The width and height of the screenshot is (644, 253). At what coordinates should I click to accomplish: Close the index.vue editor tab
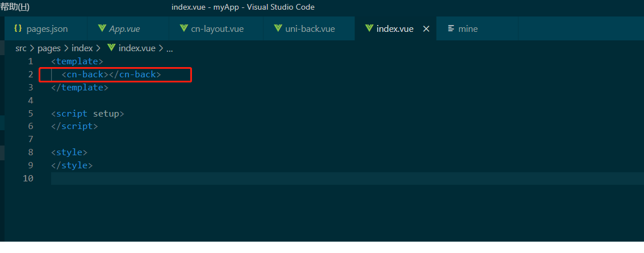[426, 28]
